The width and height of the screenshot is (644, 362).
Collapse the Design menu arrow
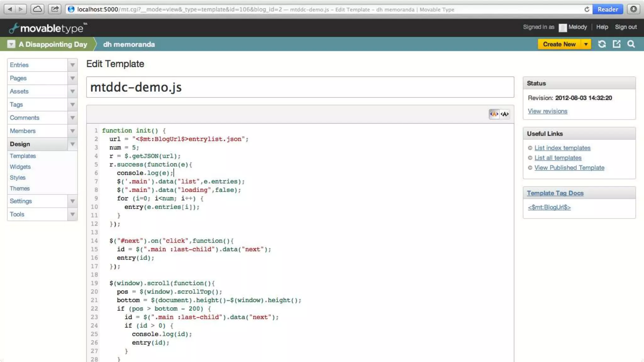(72, 144)
